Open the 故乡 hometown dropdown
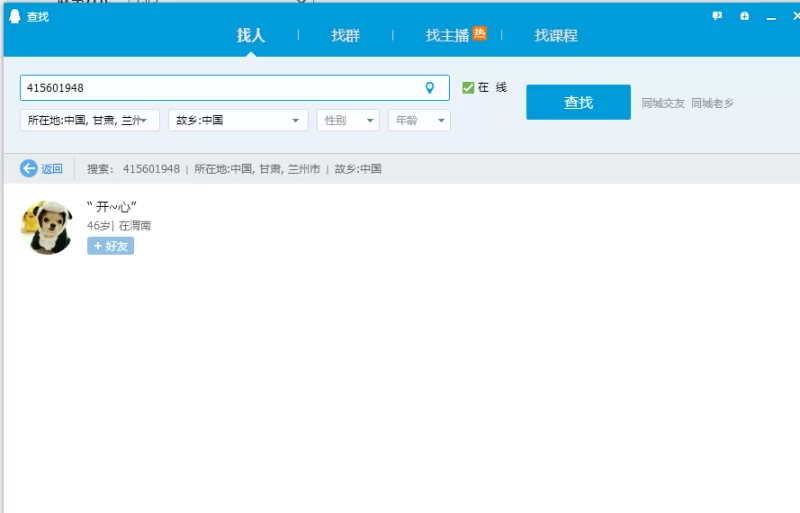 [238, 120]
